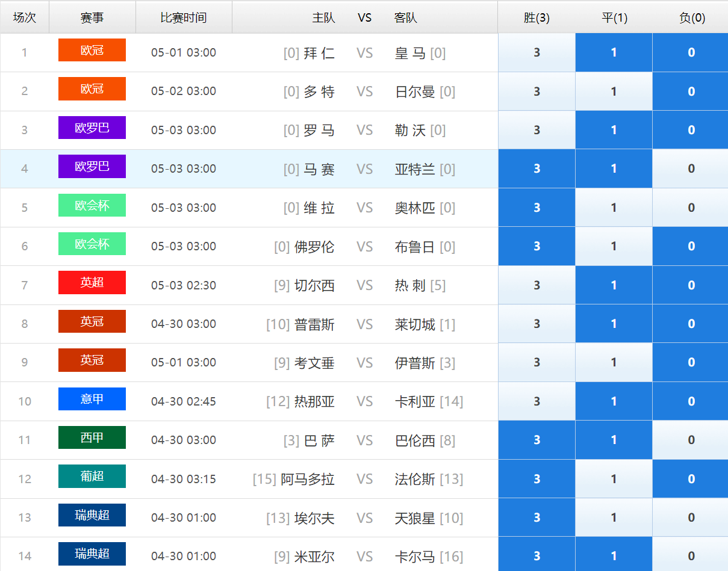728x571 pixels.
Task: Click match time 04-30 02:45
Action: 184,401
